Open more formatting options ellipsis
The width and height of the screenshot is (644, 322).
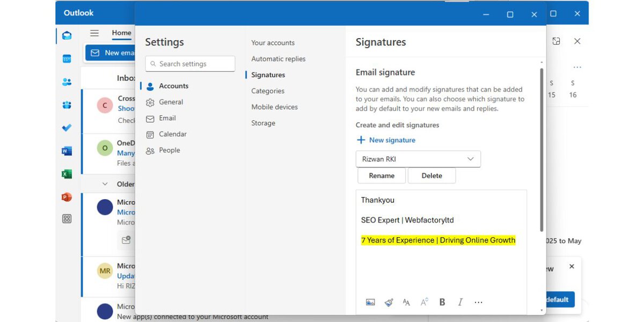point(479,302)
